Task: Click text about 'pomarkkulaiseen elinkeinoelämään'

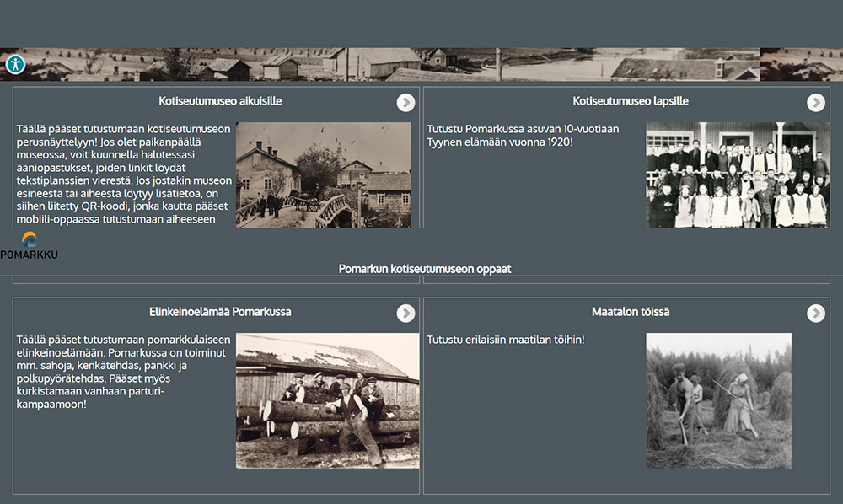Action: pyautogui.click(x=124, y=372)
